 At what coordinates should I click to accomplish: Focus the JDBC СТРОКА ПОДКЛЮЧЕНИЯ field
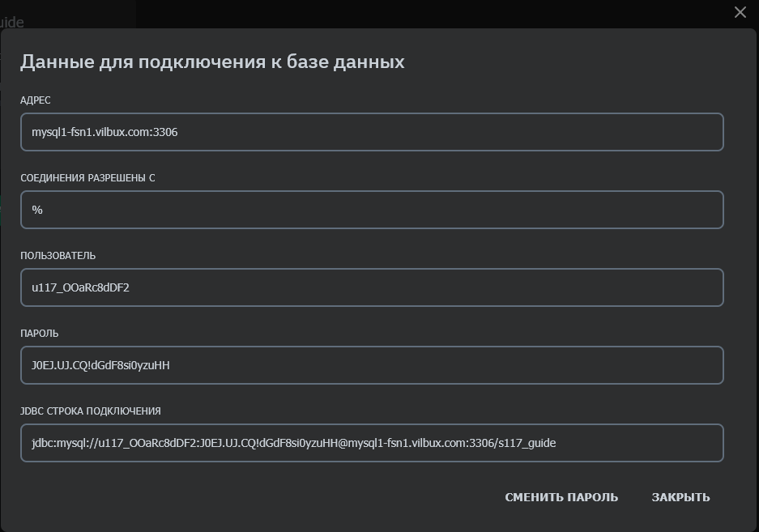coord(372,443)
